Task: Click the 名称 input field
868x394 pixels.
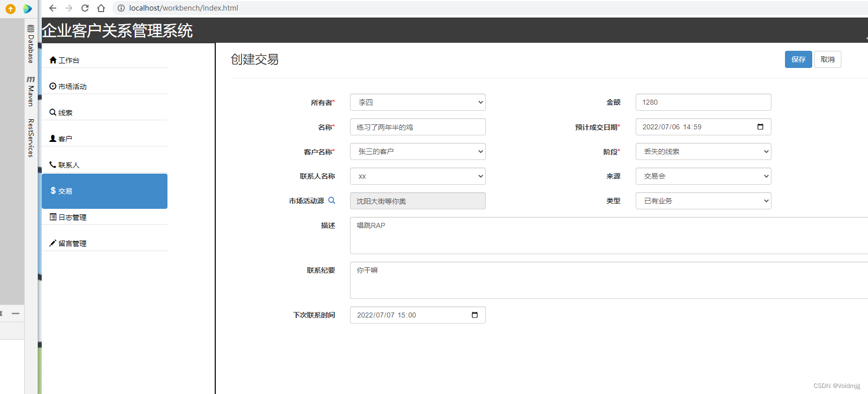Action: point(418,127)
